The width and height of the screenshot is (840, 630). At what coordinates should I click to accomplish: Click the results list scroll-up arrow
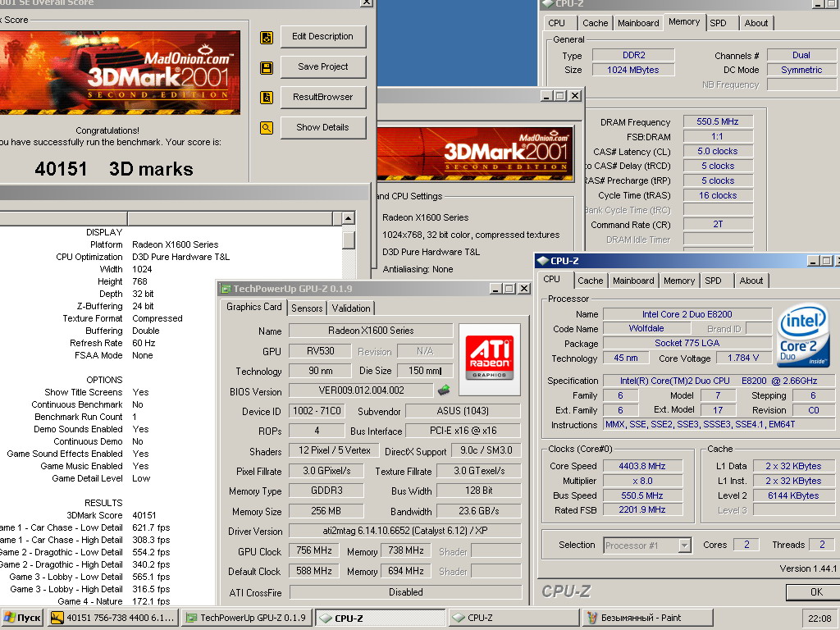(x=348, y=218)
